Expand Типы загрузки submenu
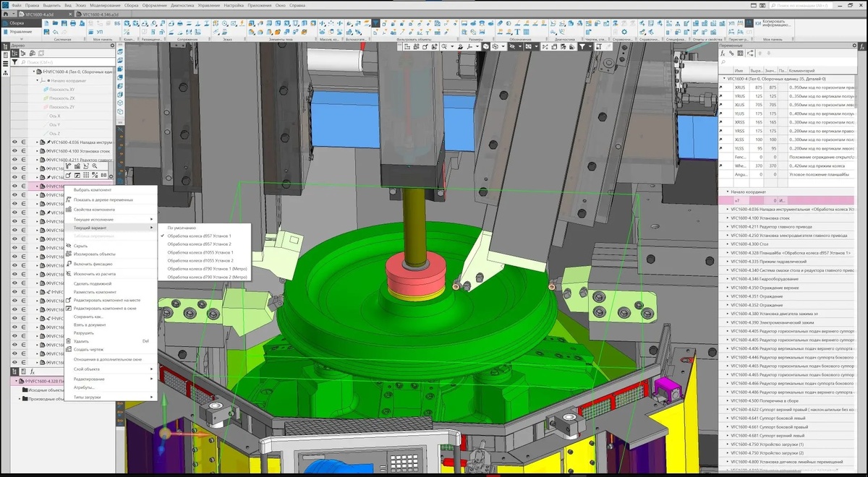 [x=110, y=397]
